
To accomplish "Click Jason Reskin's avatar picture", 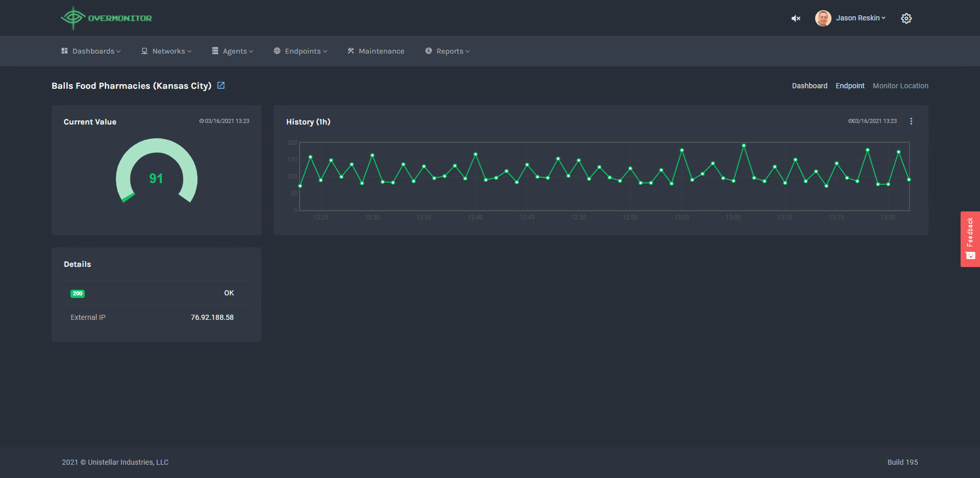I will pyautogui.click(x=823, y=18).
